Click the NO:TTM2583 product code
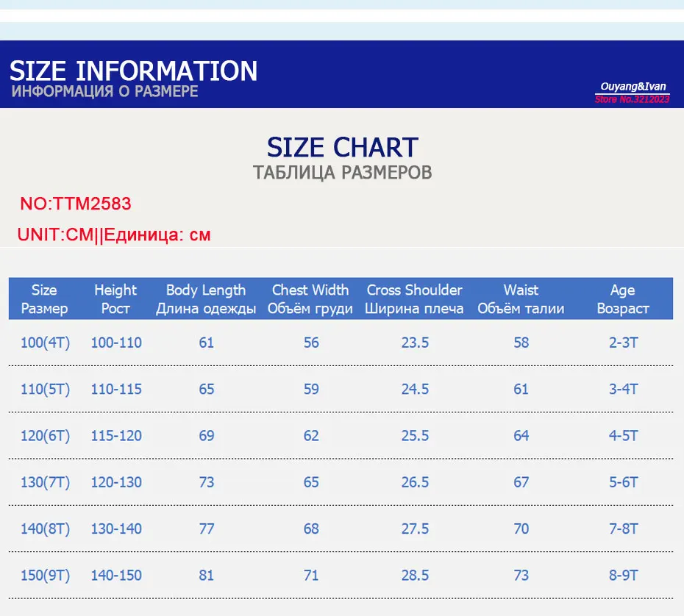684x616 pixels. [x=76, y=204]
